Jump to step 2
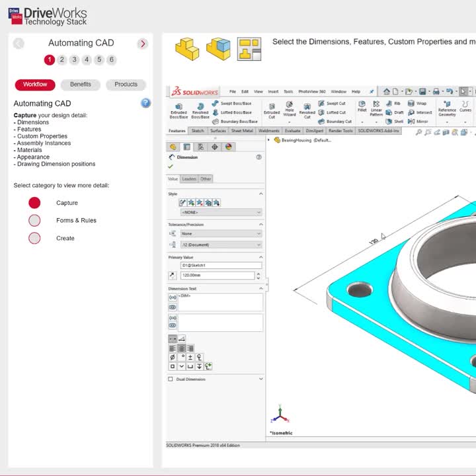 click(x=62, y=59)
